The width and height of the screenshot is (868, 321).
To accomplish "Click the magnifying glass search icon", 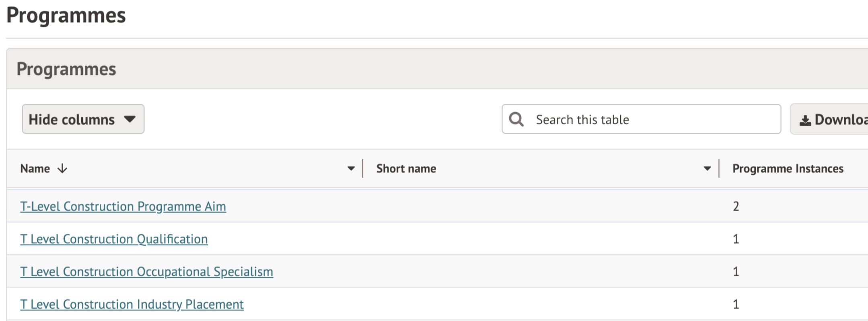I will pyautogui.click(x=516, y=119).
